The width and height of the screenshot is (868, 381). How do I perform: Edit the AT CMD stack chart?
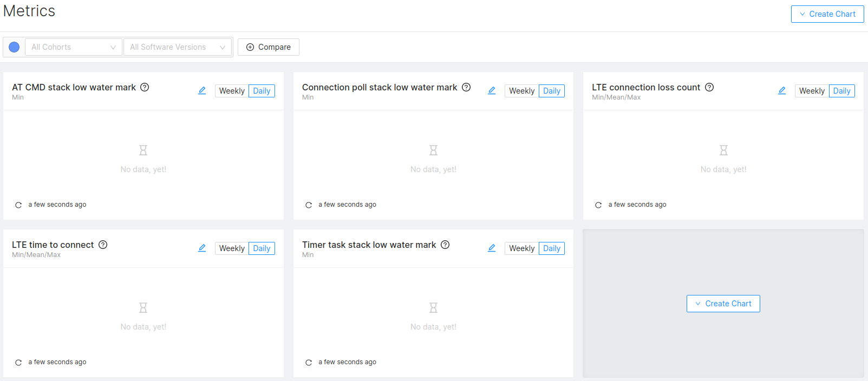click(202, 90)
